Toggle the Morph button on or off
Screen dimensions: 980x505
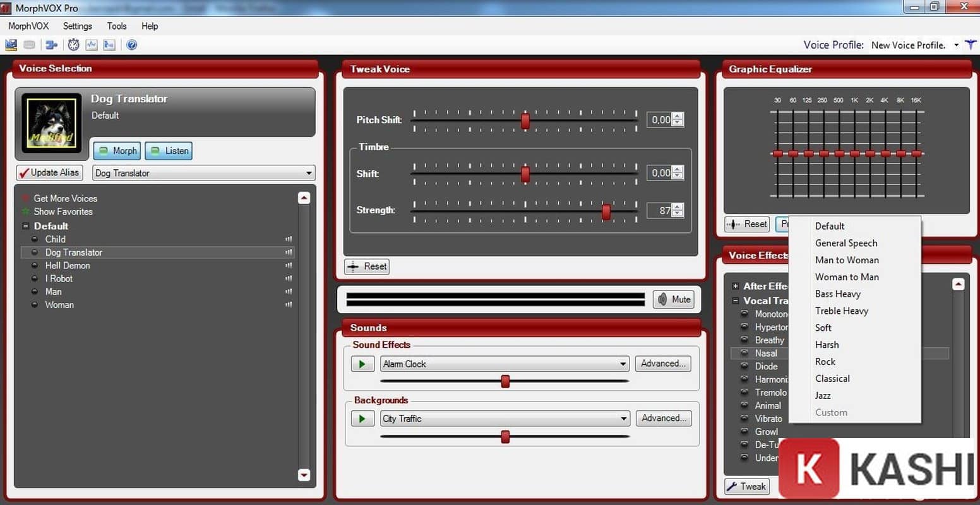[x=117, y=151]
